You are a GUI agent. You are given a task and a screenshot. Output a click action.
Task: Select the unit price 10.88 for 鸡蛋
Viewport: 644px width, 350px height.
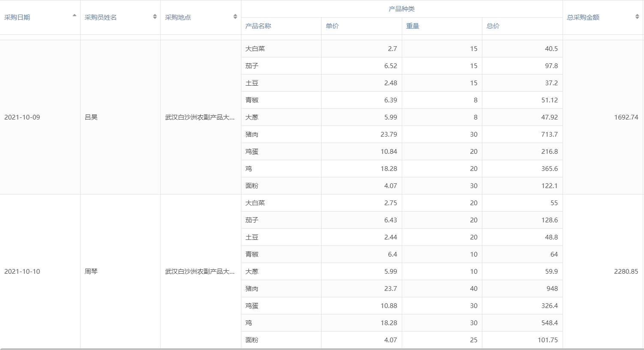click(388, 306)
